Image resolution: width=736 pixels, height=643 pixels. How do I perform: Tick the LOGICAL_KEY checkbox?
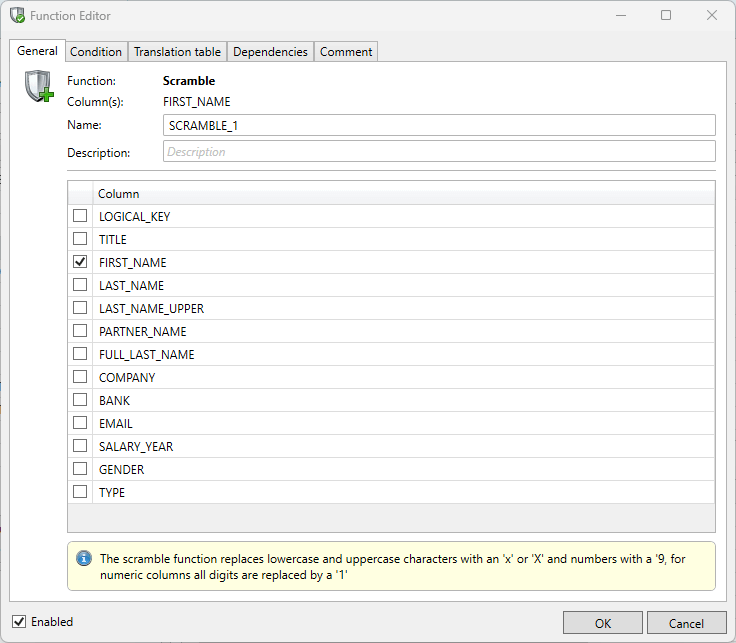click(x=80, y=216)
